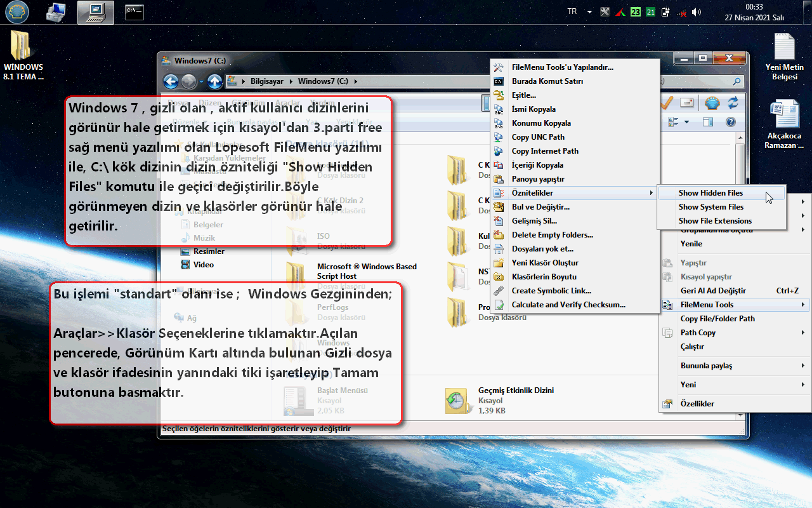This screenshot has width=812, height=508.
Task: Expand the Path Copy submenu
Action: pyautogui.click(x=735, y=333)
